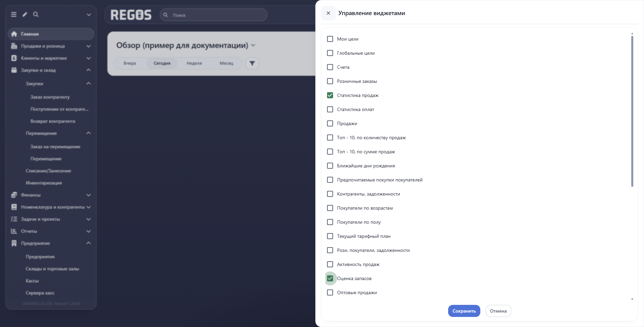Click the Отмена button
The height and width of the screenshot is (327, 644).
coord(498,311)
